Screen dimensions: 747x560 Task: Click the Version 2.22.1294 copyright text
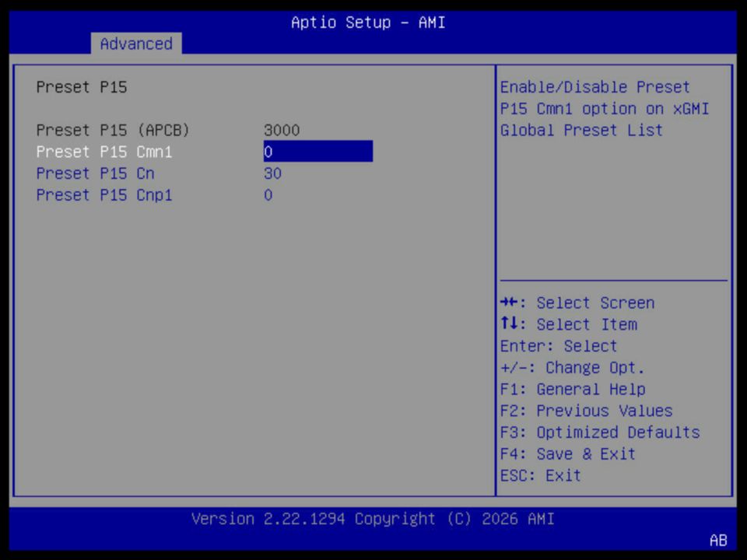pos(373,519)
